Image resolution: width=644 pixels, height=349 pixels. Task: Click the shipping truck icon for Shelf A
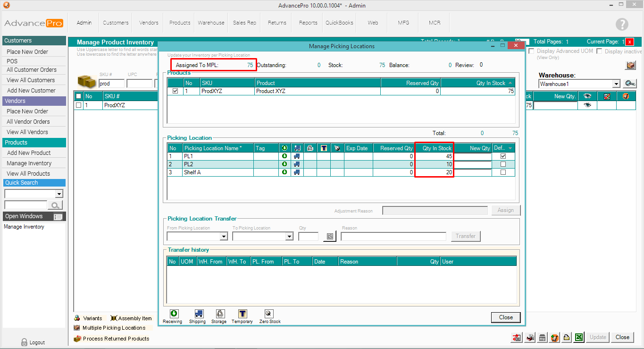[x=297, y=172]
